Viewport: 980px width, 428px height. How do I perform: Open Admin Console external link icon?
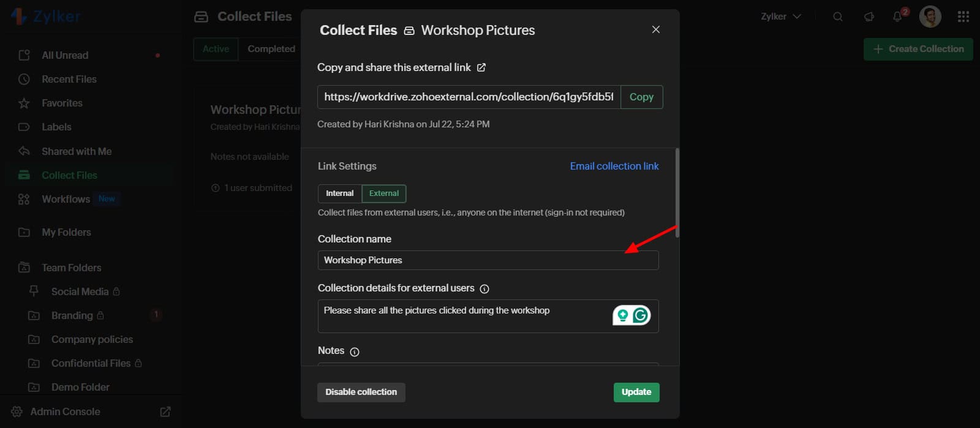click(x=165, y=411)
